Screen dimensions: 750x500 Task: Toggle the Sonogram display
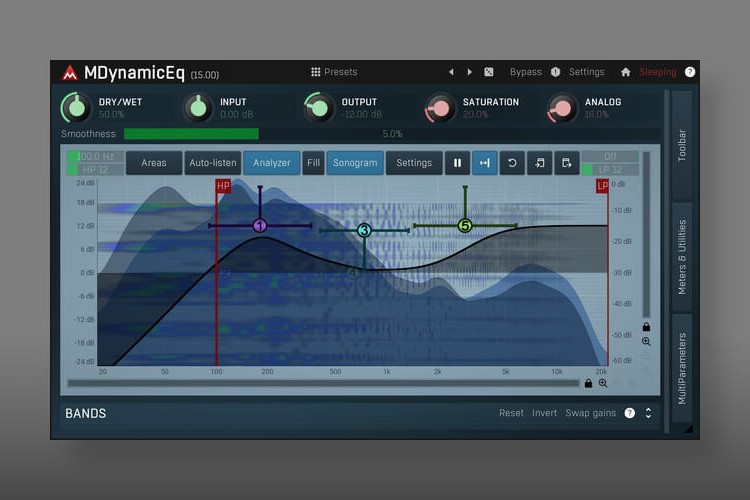[355, 163]
